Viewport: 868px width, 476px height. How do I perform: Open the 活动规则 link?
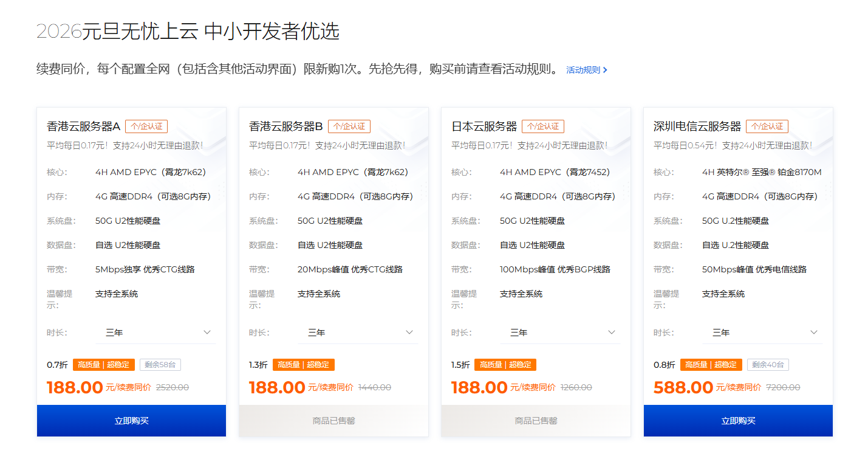(586, 70)
